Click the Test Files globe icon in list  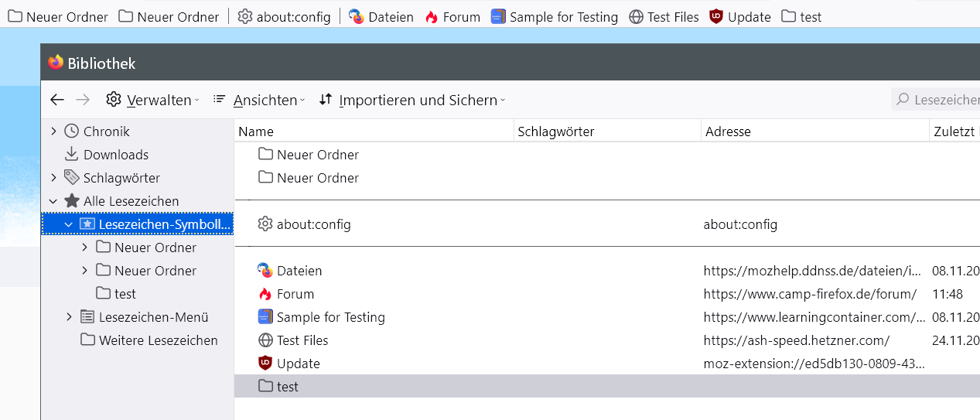[x=265, y=340]
